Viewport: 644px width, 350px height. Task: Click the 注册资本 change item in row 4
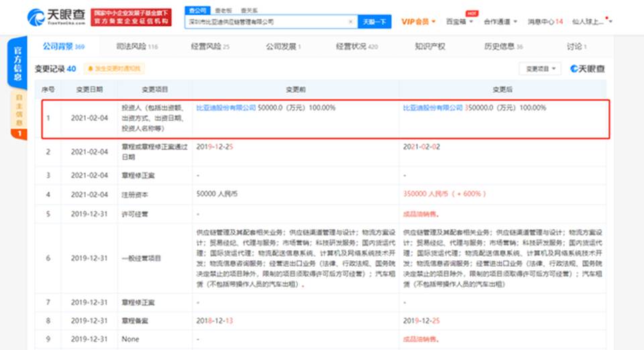(x=134, y=194)
